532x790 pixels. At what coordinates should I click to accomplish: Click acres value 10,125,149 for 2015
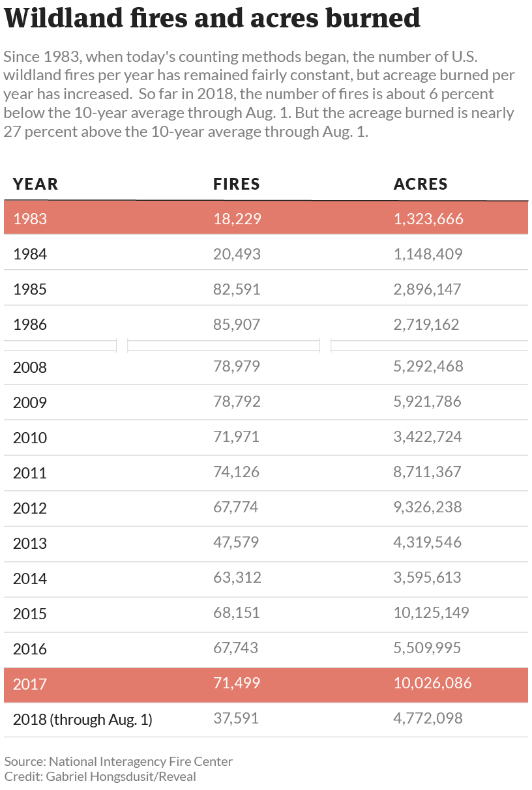pyautogui.click(x=431, y=613)
